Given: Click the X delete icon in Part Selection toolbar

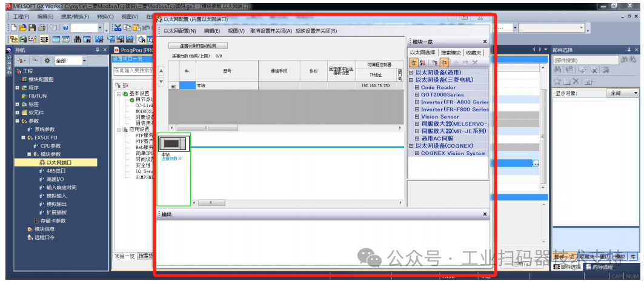Looking at the screenshot, I should tap(576, 81).
